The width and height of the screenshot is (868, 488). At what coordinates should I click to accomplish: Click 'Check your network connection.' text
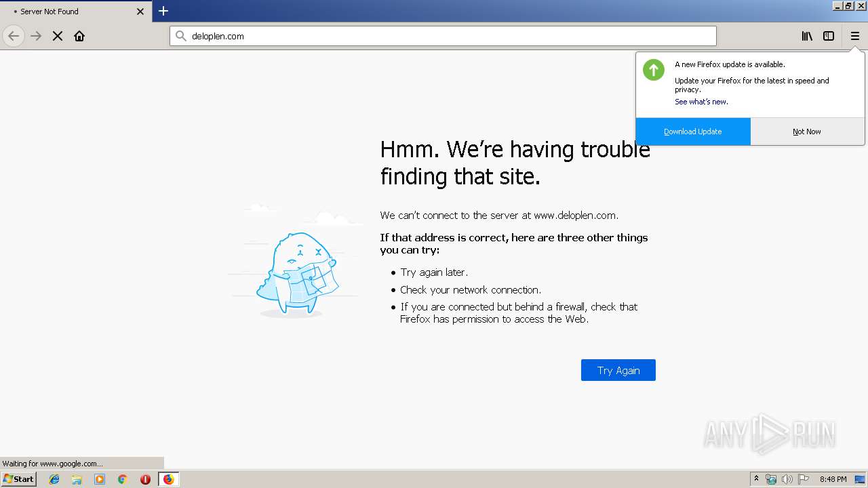[x=471, y=290]
